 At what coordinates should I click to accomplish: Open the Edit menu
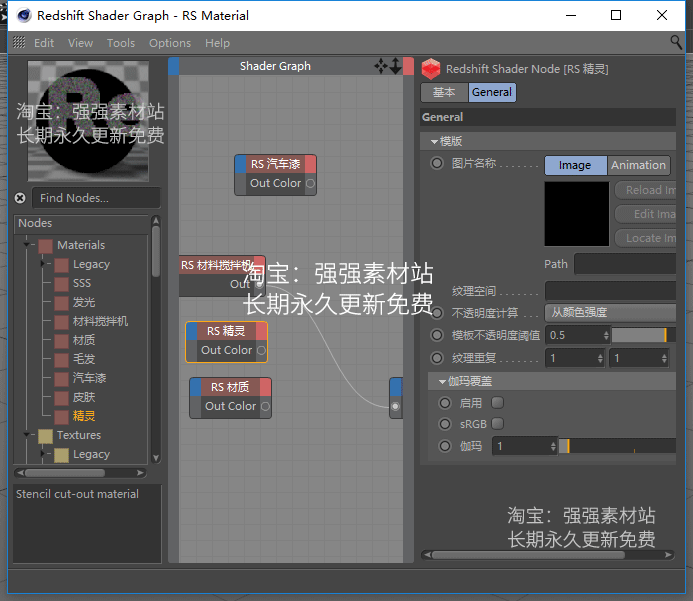click(x=44, y=43)
